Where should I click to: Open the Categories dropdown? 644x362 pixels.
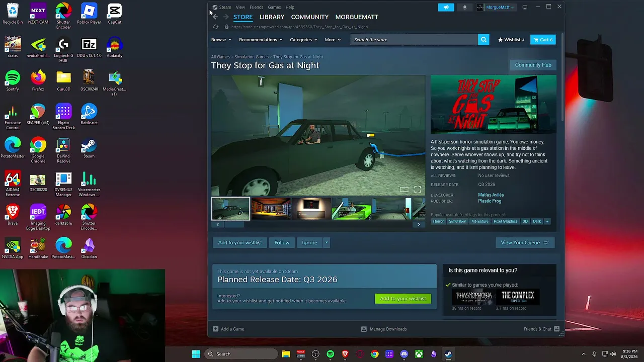pyautogui.click(x=303, y=40)
